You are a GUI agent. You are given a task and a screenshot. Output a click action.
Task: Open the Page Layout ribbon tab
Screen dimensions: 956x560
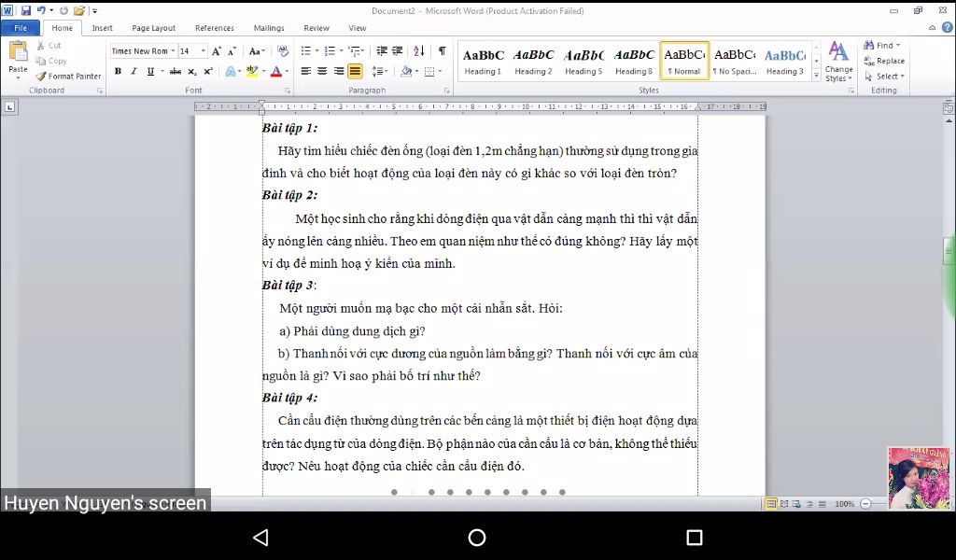click(x=154, y=28)
